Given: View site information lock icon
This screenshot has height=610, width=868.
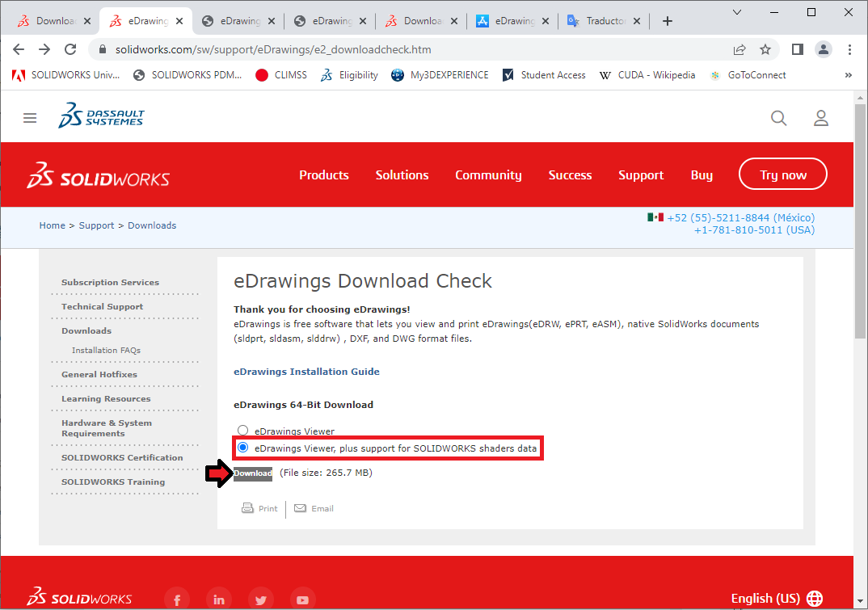Looking at the screenshot, I should pos(103,50).
